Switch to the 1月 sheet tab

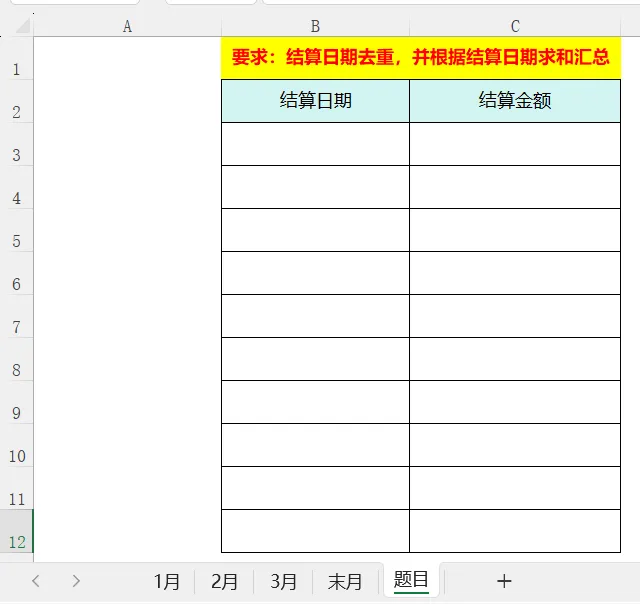(167, 582)
